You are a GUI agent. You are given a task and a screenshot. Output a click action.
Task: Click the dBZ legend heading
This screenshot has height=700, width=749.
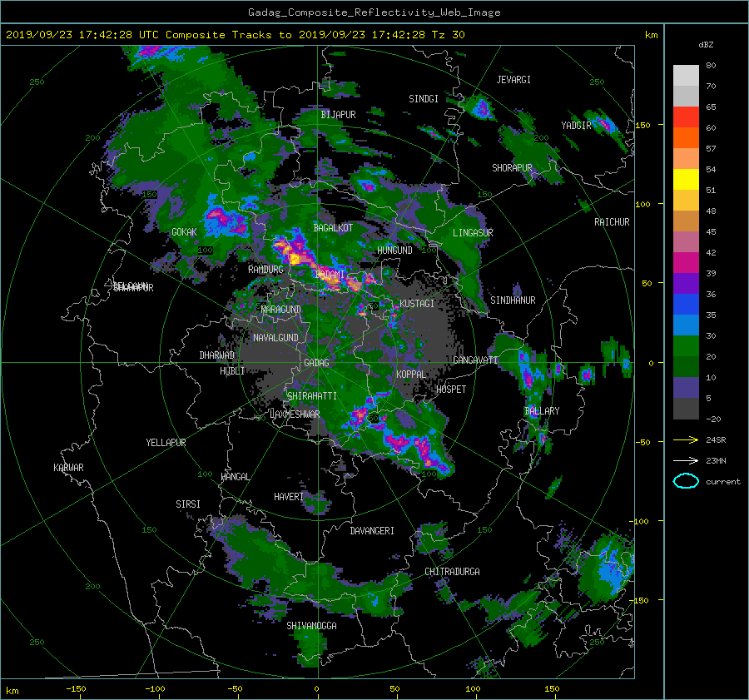click(706, 45)
